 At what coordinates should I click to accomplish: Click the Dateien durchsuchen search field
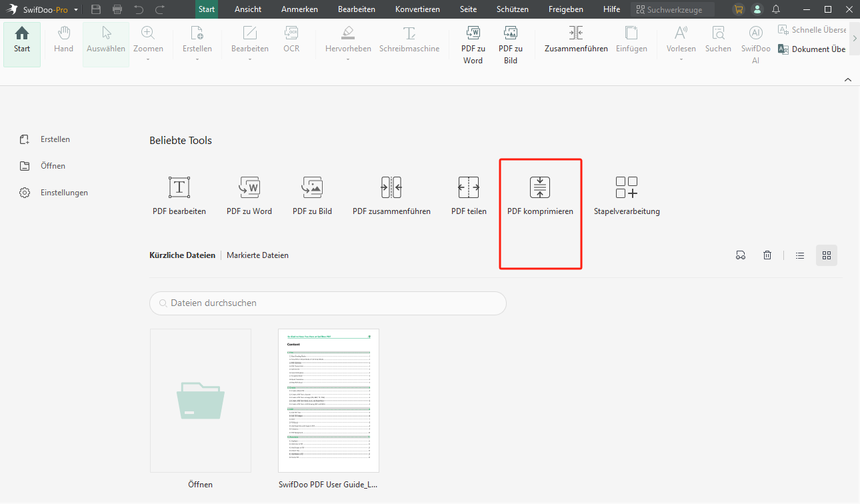(328, 303)
